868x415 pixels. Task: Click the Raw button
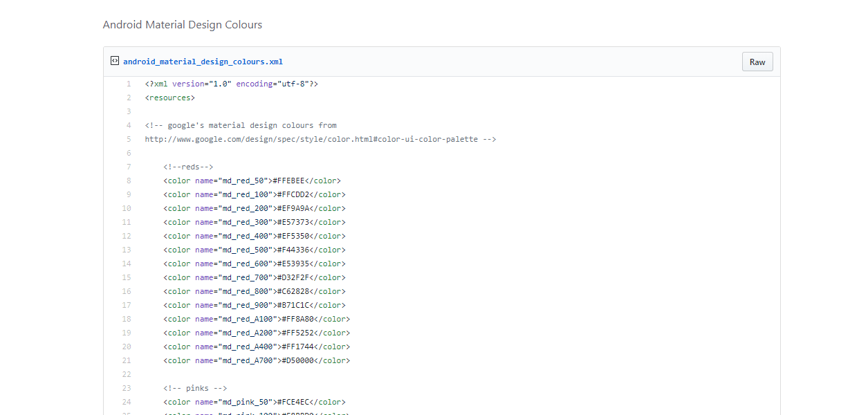click(x=757, y=62)
